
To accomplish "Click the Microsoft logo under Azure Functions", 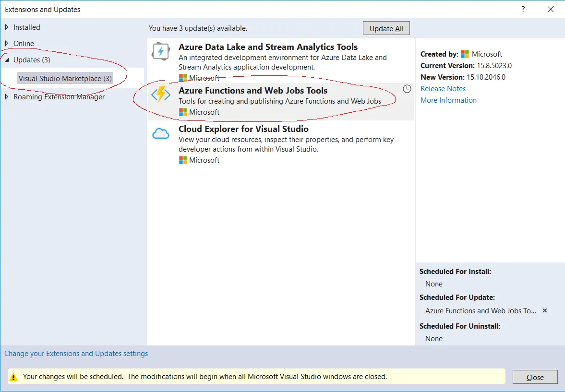I will (183, 112).
